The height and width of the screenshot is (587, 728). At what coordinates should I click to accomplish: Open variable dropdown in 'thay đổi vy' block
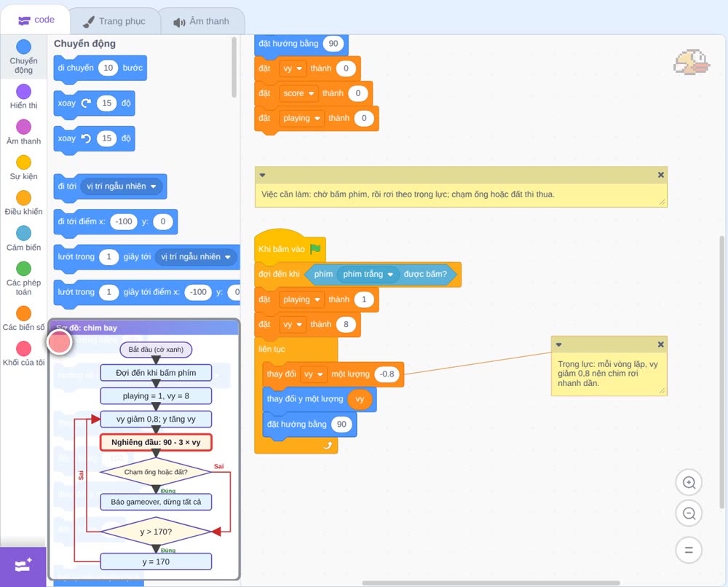click(313, 374)
